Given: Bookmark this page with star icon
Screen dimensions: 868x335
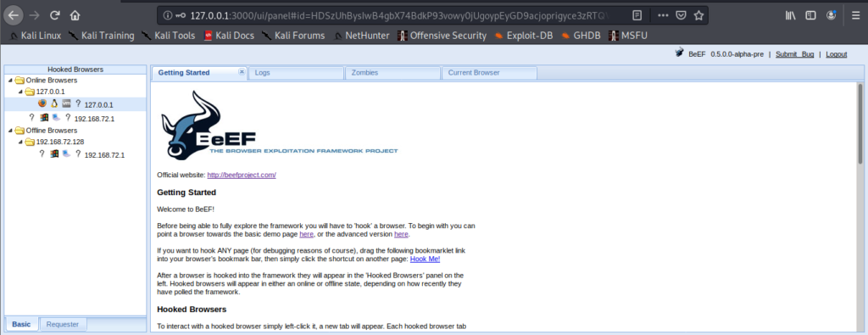Looking at the screenshot, I should pos(698,15).
